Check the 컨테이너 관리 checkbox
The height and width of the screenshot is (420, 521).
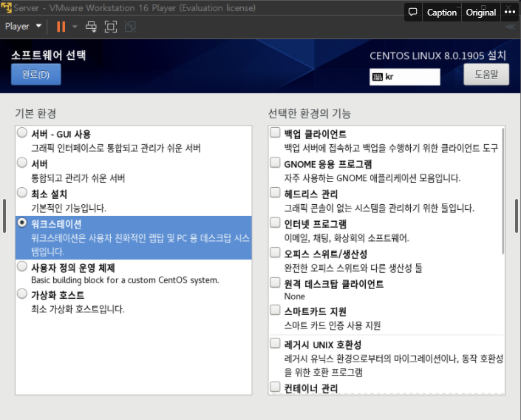tap(275, 387)
